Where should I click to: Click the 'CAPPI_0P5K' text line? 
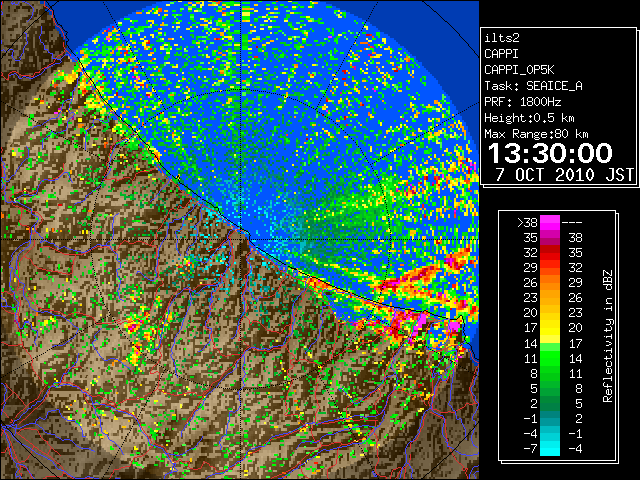[x=519, y=70]
